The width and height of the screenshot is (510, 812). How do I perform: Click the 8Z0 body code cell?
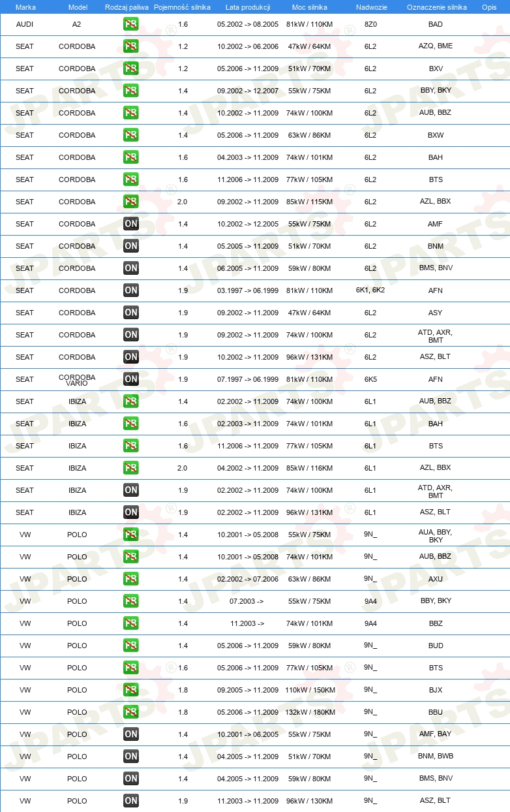point(370,24)
